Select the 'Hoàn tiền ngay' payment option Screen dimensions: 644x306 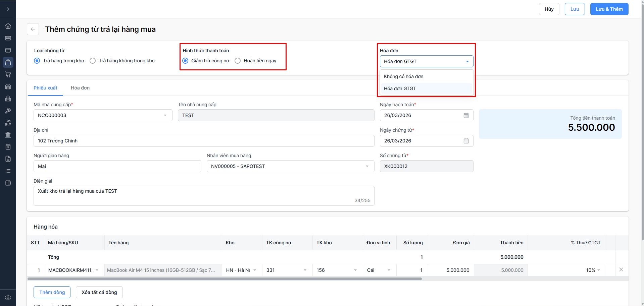pyautogui.click(x=238, y=61)
